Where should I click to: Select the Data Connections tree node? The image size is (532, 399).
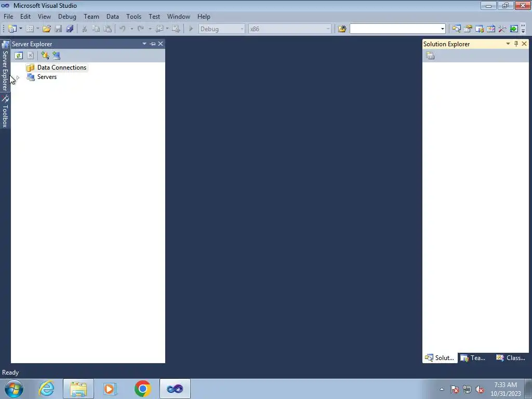coord(57,68)
